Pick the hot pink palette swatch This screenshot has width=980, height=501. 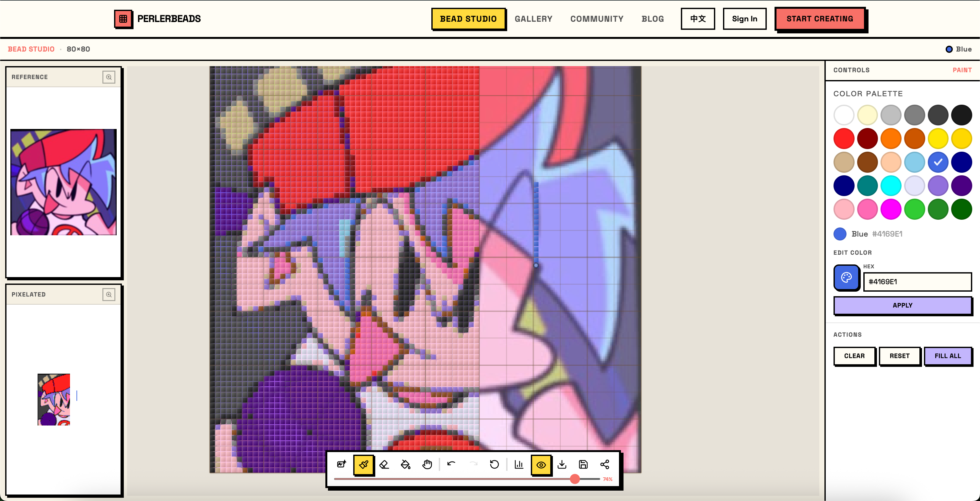[868, 210]
